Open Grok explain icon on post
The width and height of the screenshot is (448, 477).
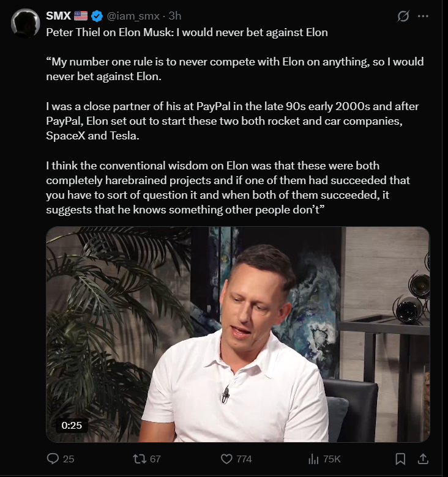pos(403,17)
